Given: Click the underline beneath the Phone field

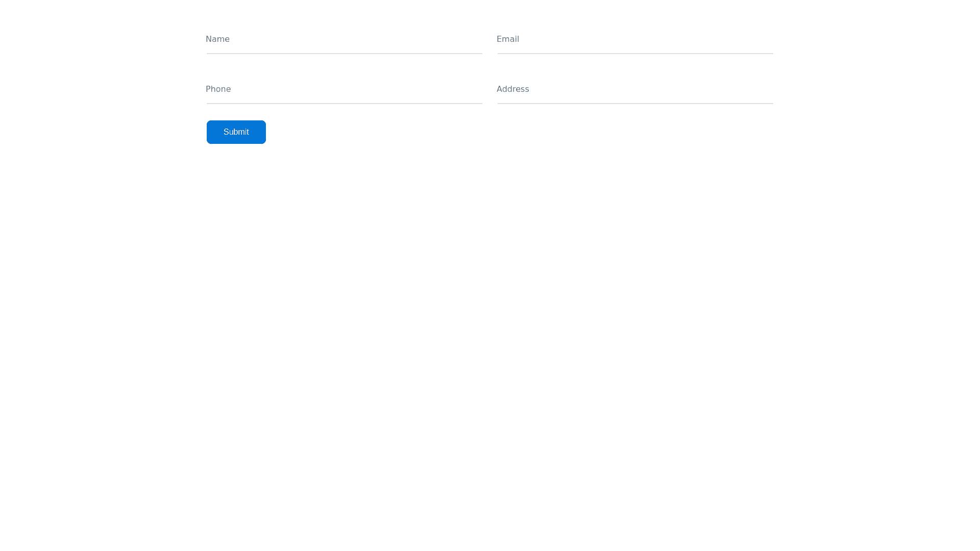Looking at the screenshot, I should (x=344, y=103).
